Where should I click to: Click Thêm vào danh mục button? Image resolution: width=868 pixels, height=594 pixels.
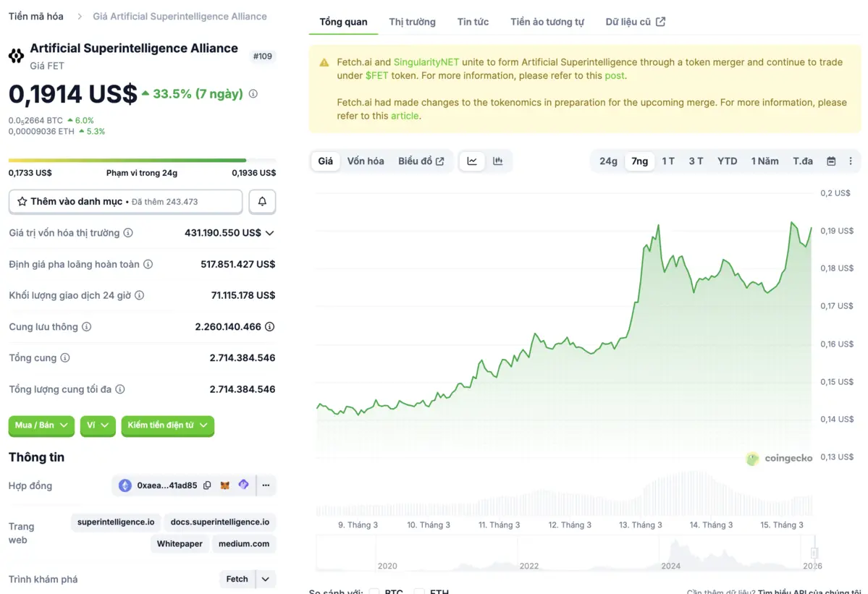(x=125, y=202)
